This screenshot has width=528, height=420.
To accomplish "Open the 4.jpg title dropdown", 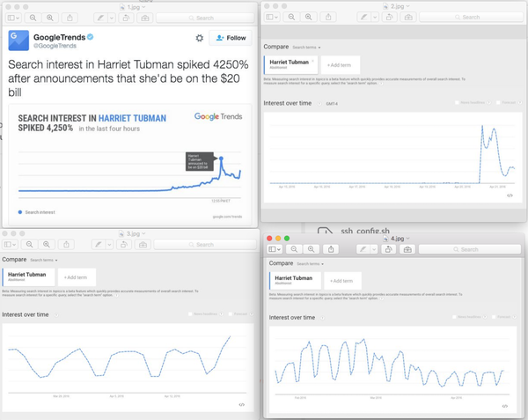I will click(408, 239).
